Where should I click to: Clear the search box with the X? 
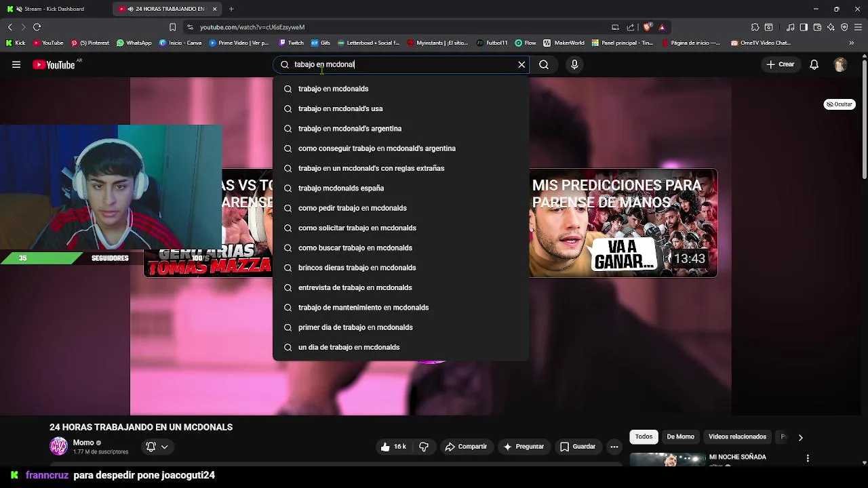tap(521, 64)
